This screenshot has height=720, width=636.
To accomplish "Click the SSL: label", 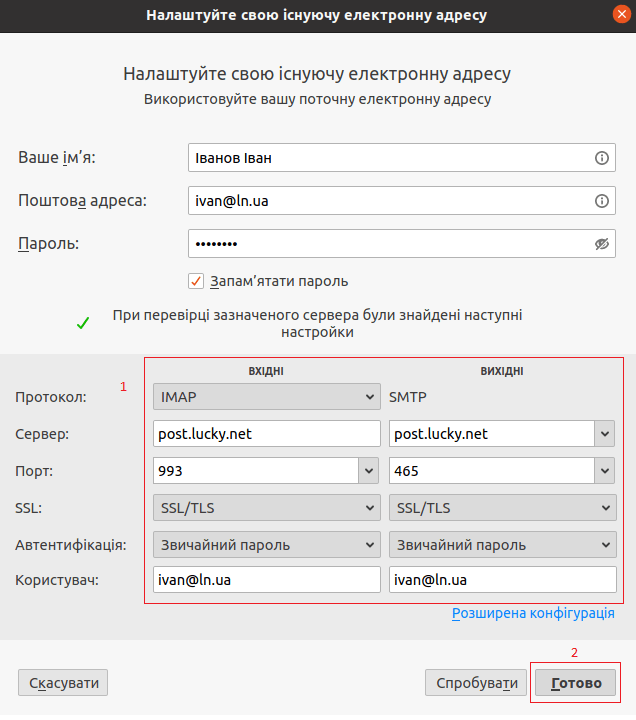I will pos(28,508).
